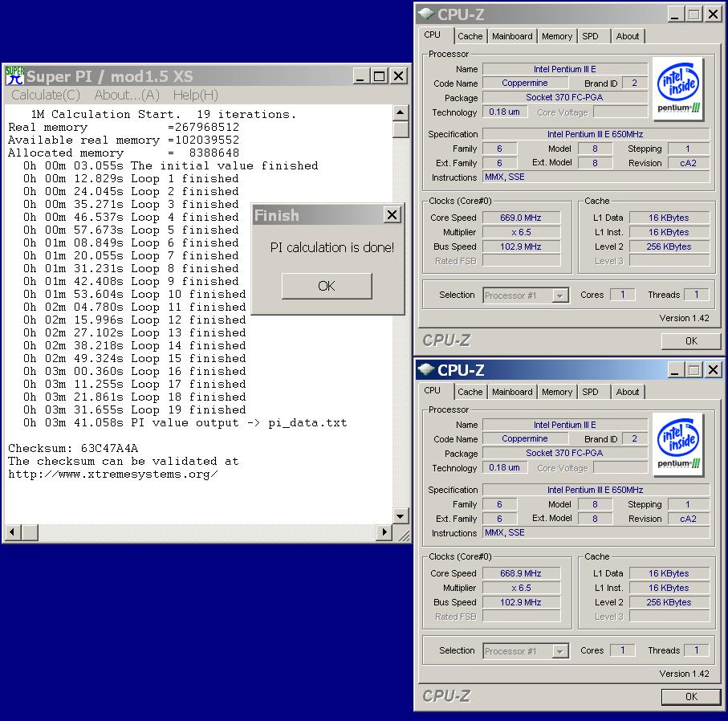Click Revision cA2 in upper CPU-Z
This screenshot has height=721, width=728.
(x=689, y=163)
